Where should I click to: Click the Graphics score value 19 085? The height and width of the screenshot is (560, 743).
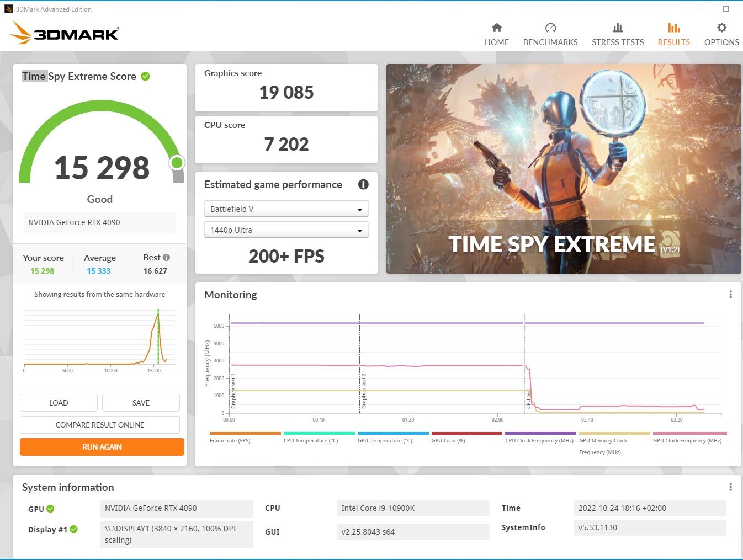click(x=286, y=92)
